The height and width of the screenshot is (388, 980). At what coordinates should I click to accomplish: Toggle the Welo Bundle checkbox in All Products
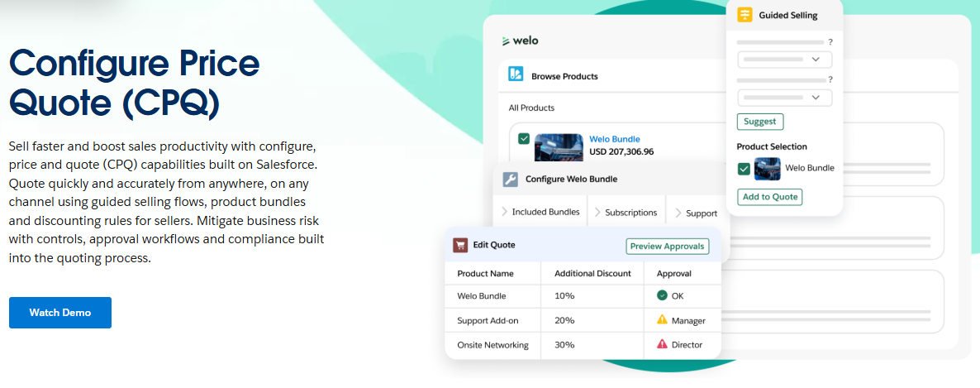524,138
